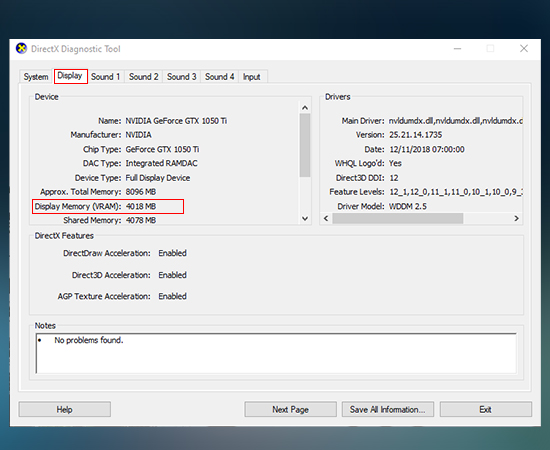Click Save All Information button
Image resolution: width=550 pixels, height=450 pixels.
[x=388, y=409]
